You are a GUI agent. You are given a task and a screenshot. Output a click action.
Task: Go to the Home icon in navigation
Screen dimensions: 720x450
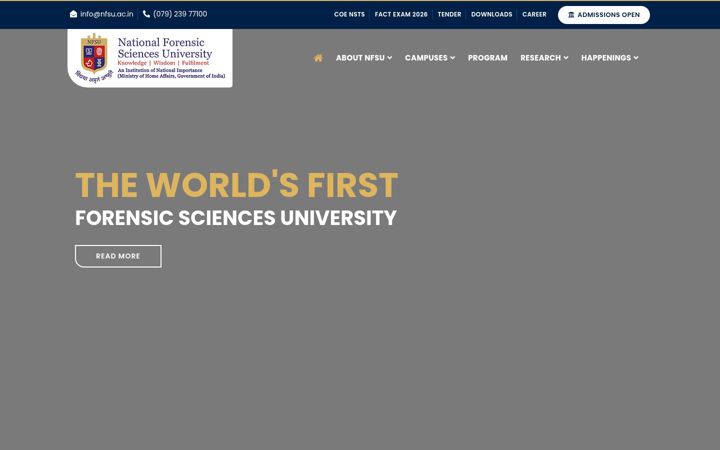tap(318, 58)
